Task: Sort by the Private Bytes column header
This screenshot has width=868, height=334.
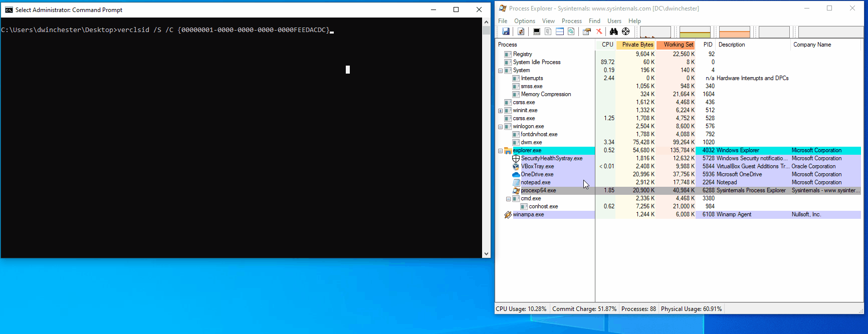Action: click(635, 45)
